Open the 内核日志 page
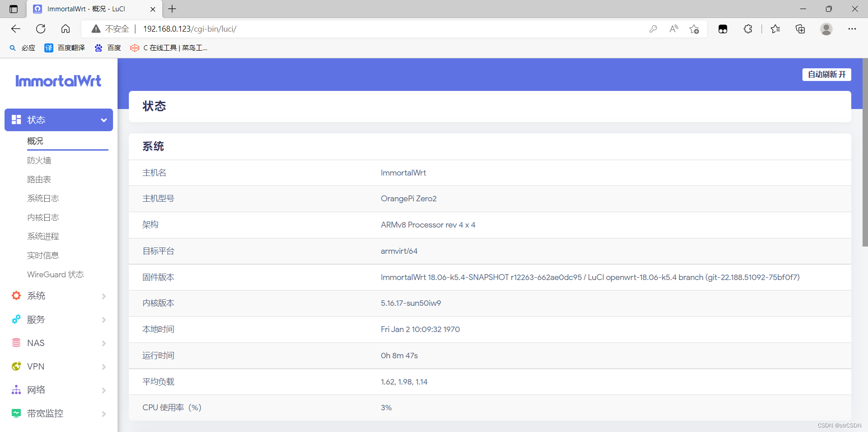 pyautogui.click(x=43, y=218)
